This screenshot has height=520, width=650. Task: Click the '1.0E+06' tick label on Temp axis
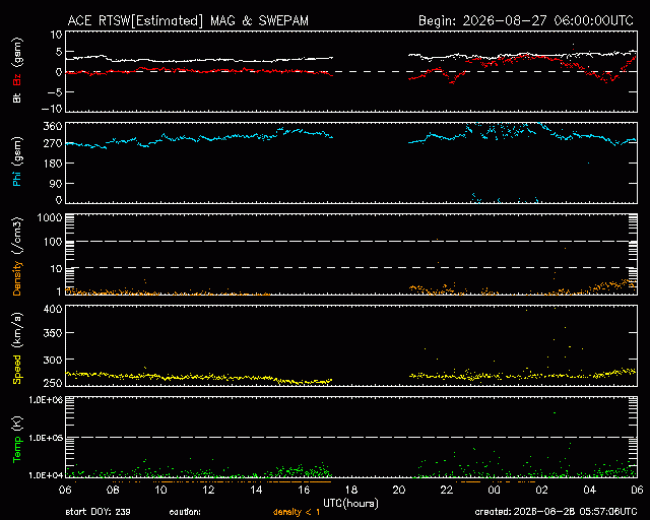[x=46, y=400]
